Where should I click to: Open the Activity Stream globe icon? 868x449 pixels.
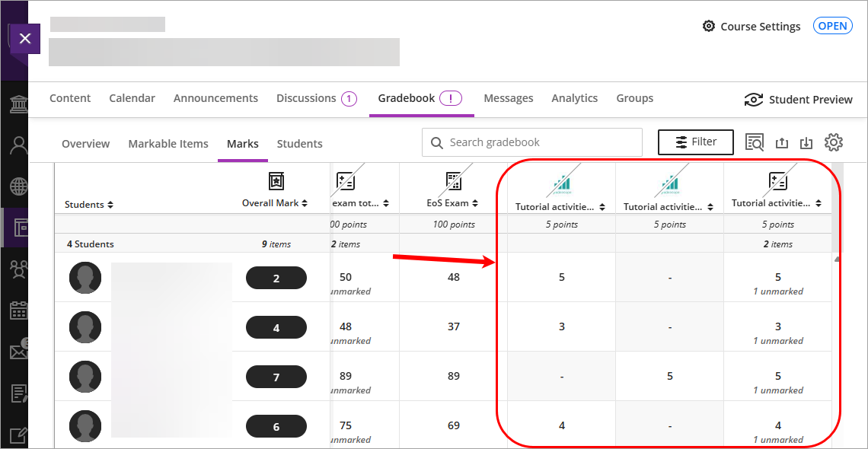click(18, 186)
